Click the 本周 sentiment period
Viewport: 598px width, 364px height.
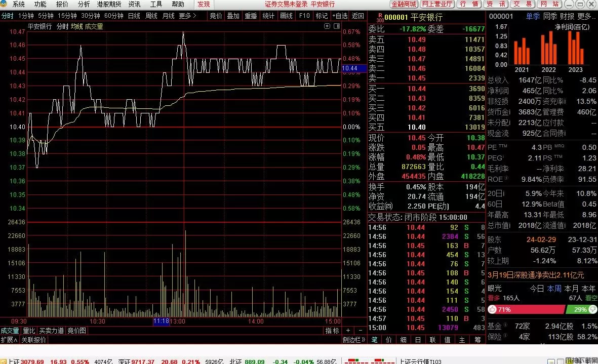coord(554,289)
